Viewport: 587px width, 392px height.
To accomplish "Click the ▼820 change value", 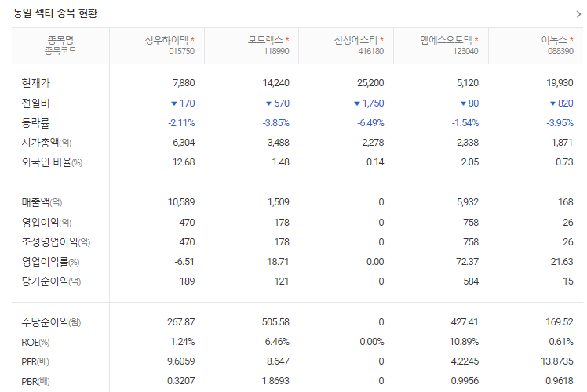I will 562,103.
